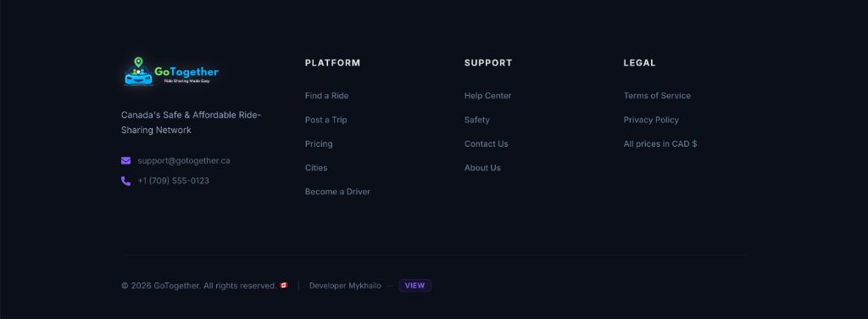This screenshot has width=868, height=319.
Task: Click the Canadian flag icon
Action: click(x=283, y=285)
